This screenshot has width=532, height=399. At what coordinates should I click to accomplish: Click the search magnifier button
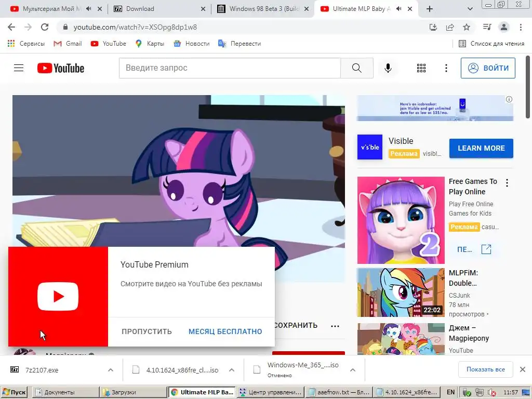pyautogui.click(x=357, y=68)
